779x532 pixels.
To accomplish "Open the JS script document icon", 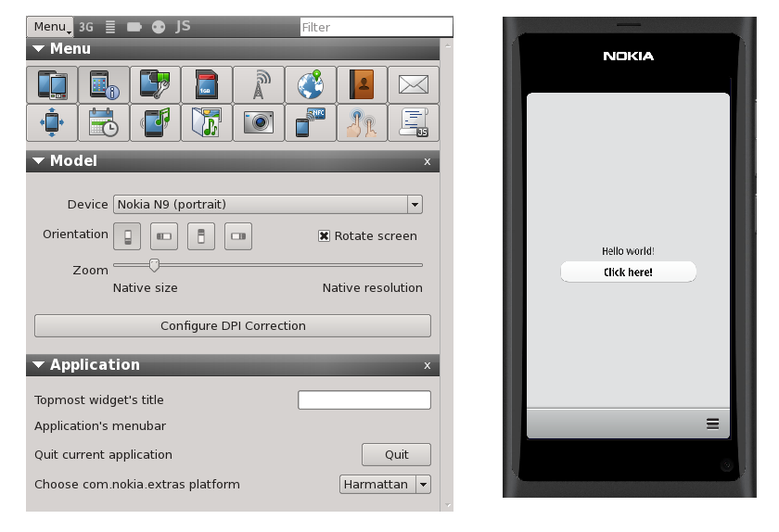I will 414,122.
